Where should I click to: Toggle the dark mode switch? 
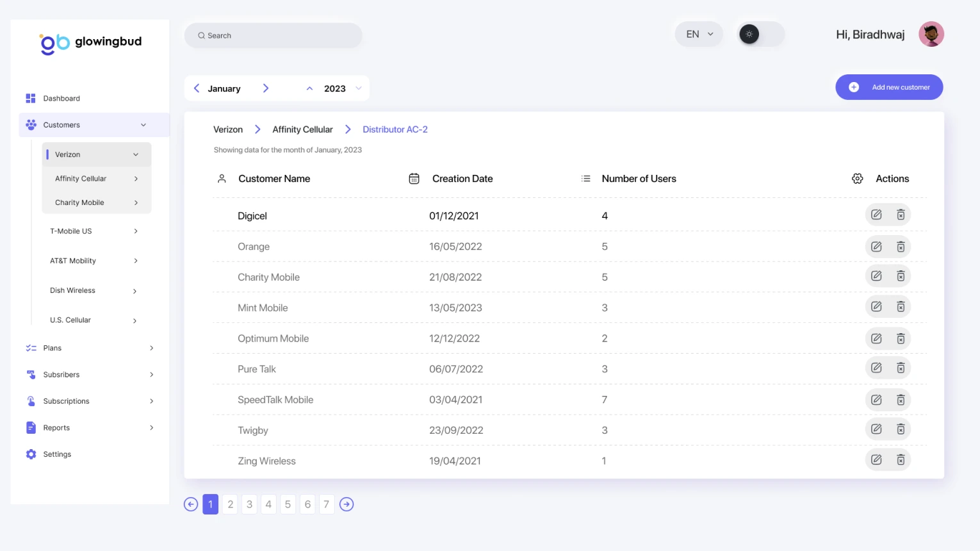[760, 34]
